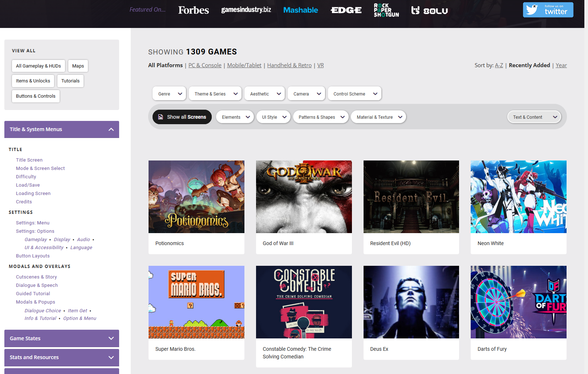This screenshot has width=588, height=374.
Task: Select the All Platforms filter
Action: pyautogui.click(x=165, y=65)
